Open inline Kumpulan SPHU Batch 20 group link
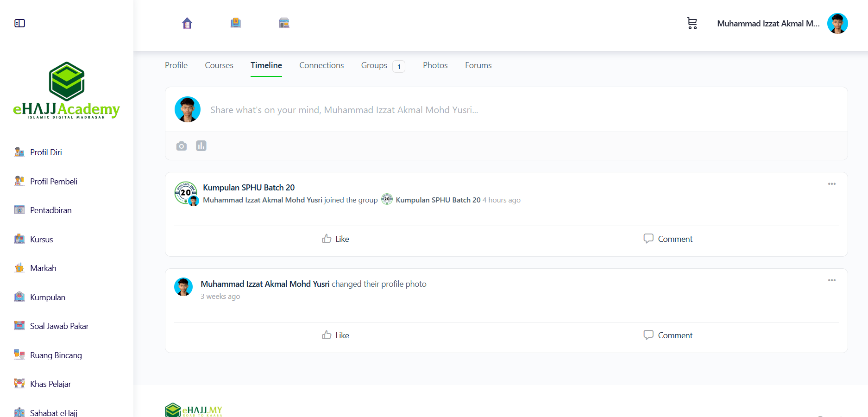The image size is (868, 417). [438, 200]
